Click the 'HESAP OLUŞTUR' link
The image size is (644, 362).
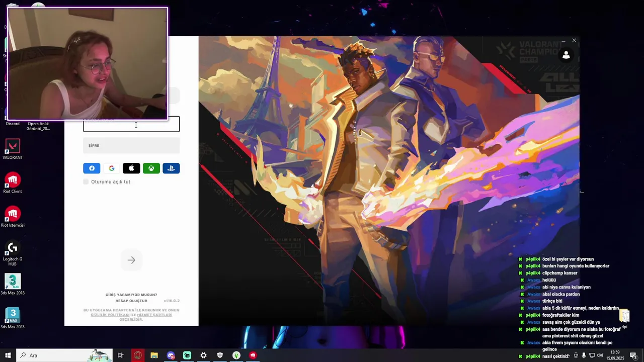pyautogui.click(x=131, y=301)
